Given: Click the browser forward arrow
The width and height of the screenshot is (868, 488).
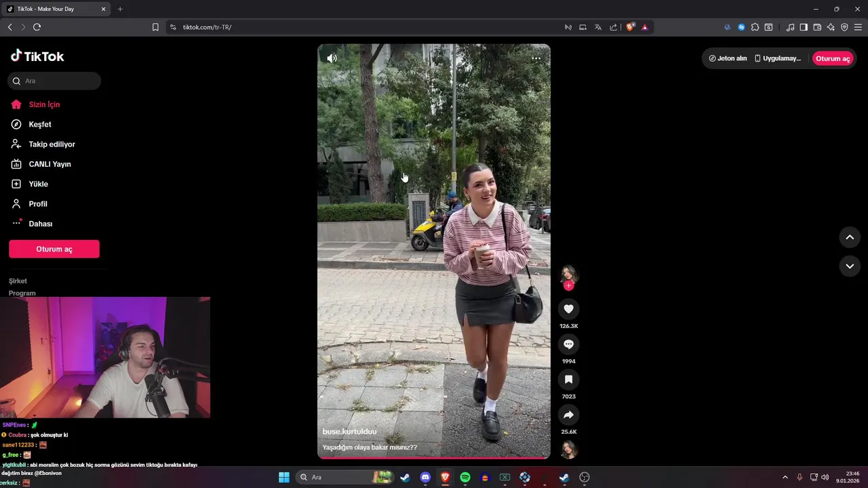Looking at the screenshot, I should point(23,27).
